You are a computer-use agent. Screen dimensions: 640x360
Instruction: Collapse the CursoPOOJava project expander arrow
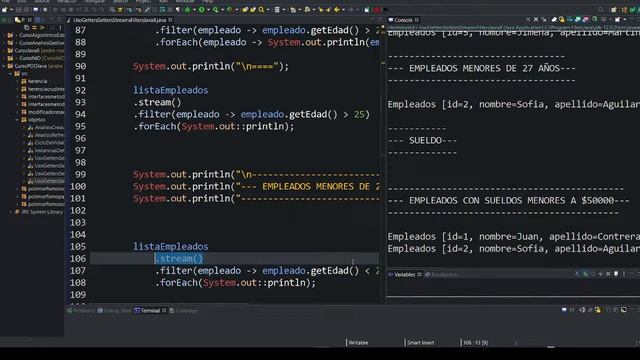click(4, 66)
